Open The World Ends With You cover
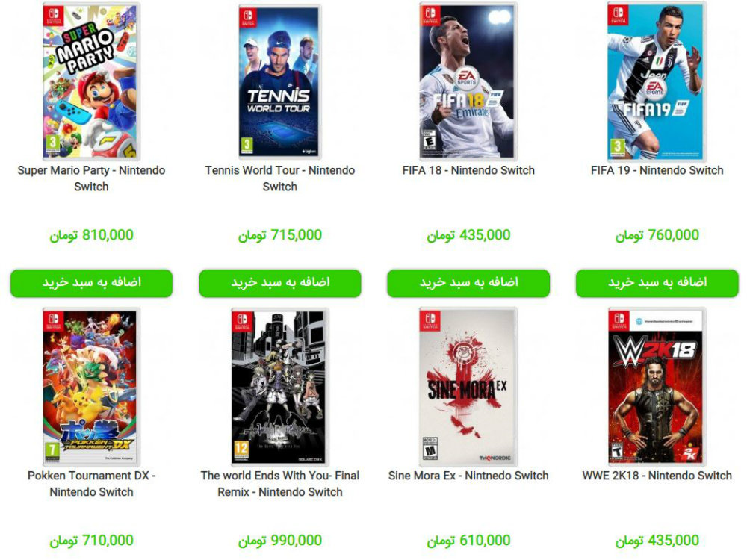The width and height of the screenshot is (747, 560). [280, 387]
